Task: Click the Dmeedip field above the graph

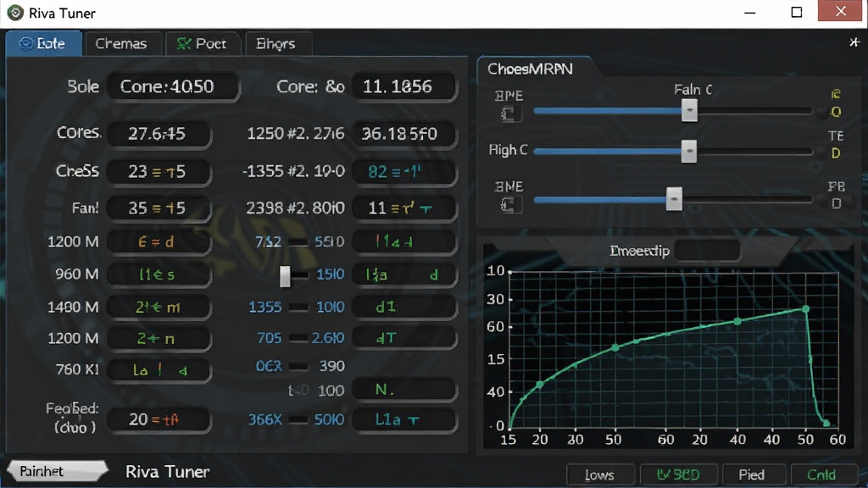Action: pyautogui.click(x=707, y=251)
